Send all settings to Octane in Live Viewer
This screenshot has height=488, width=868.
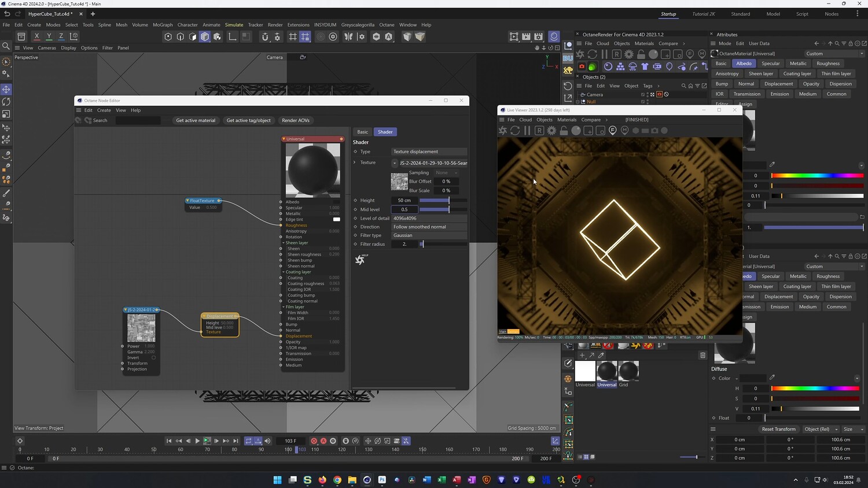(x=503, y=131)
